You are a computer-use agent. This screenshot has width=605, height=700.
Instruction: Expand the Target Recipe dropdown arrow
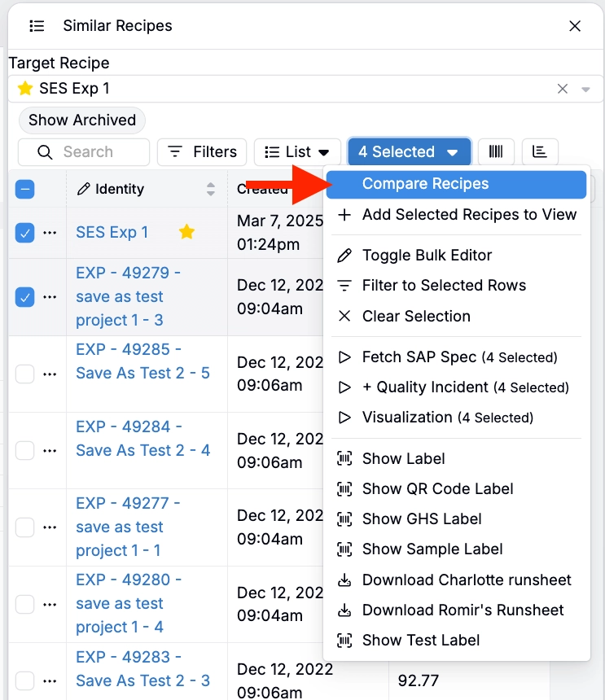pos(585,89)
